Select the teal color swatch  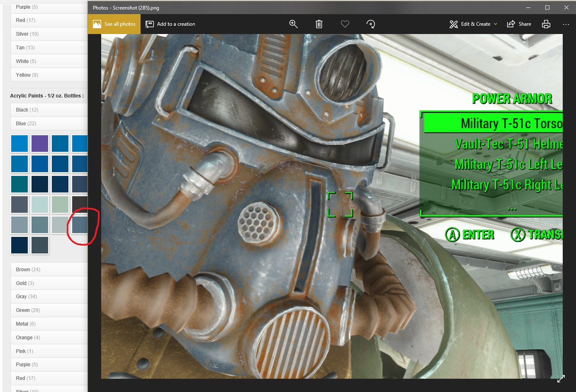tap(19, 184)
